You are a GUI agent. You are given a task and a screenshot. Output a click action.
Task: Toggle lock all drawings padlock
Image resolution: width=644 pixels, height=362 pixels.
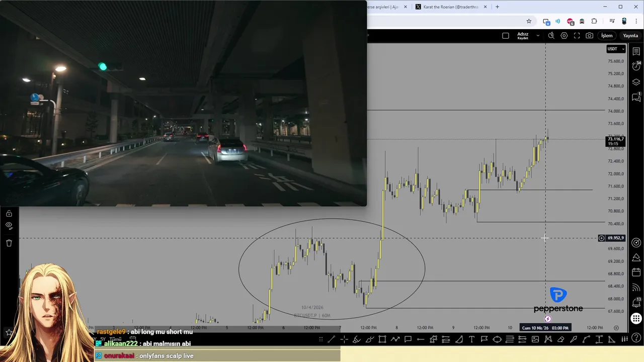(x=9, y=213)
